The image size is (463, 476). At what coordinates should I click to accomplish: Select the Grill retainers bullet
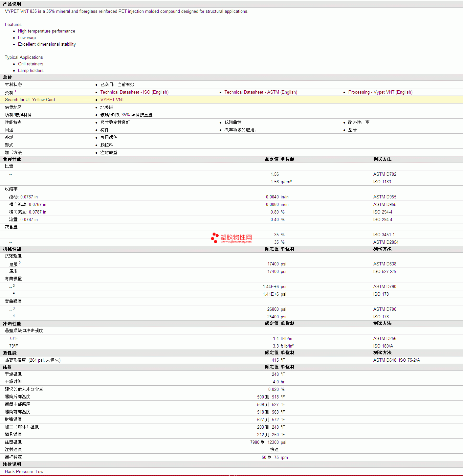(31, 64)
